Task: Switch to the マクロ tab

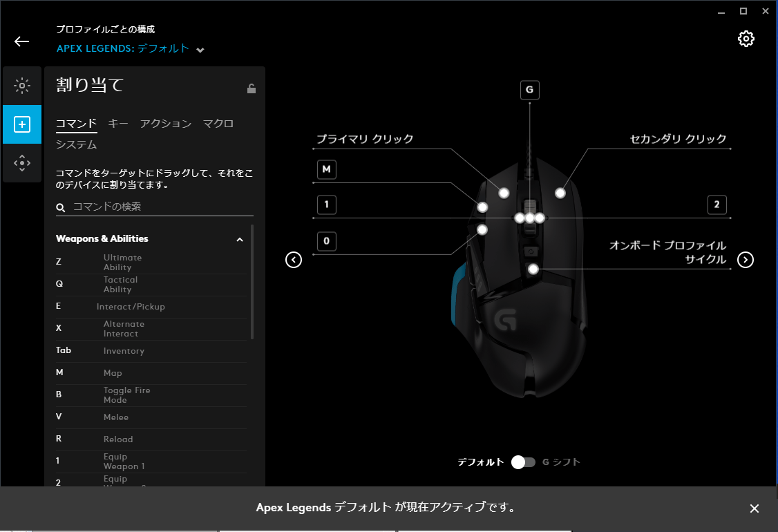Action: (x=218, y=124)
